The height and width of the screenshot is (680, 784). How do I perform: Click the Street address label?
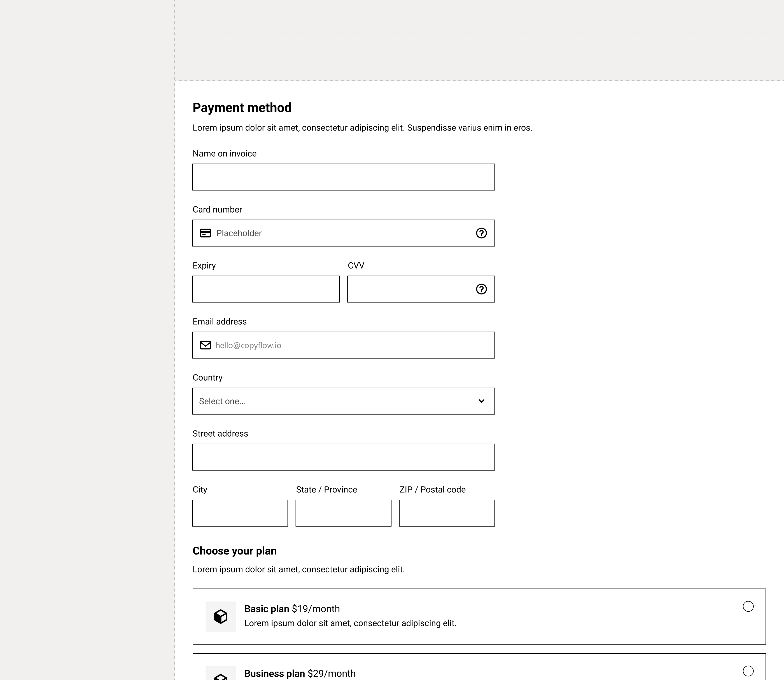click(x=220, y=434)
